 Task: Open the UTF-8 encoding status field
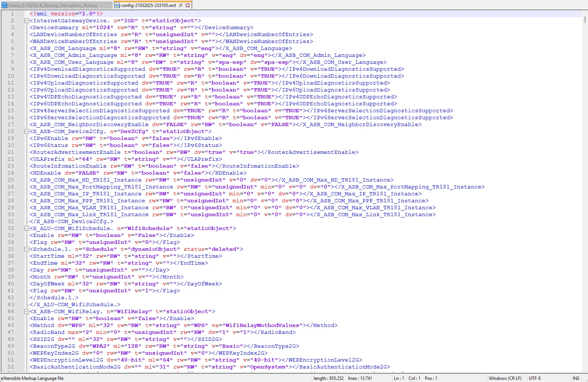point(535,378)
